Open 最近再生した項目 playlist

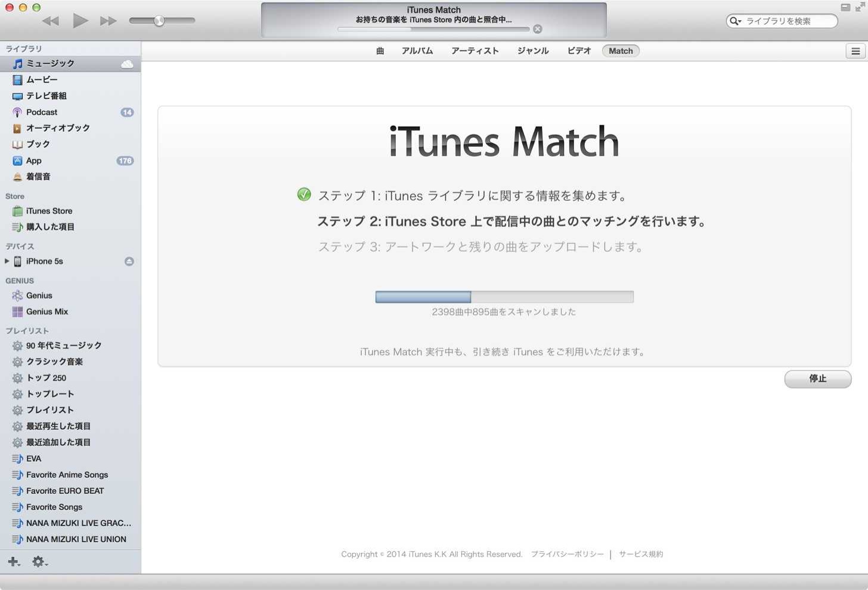(70, 426)
